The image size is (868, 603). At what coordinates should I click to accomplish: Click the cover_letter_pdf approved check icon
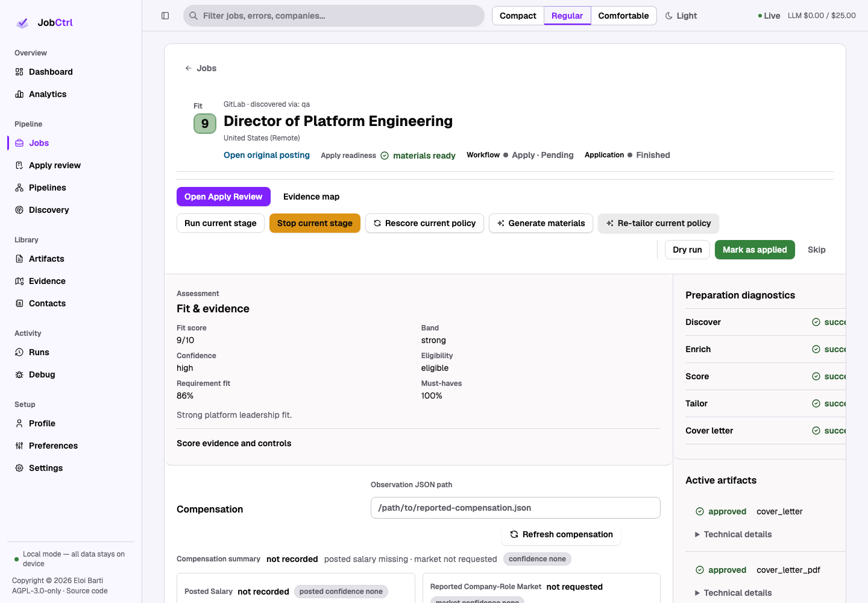(x=700, y=570)
